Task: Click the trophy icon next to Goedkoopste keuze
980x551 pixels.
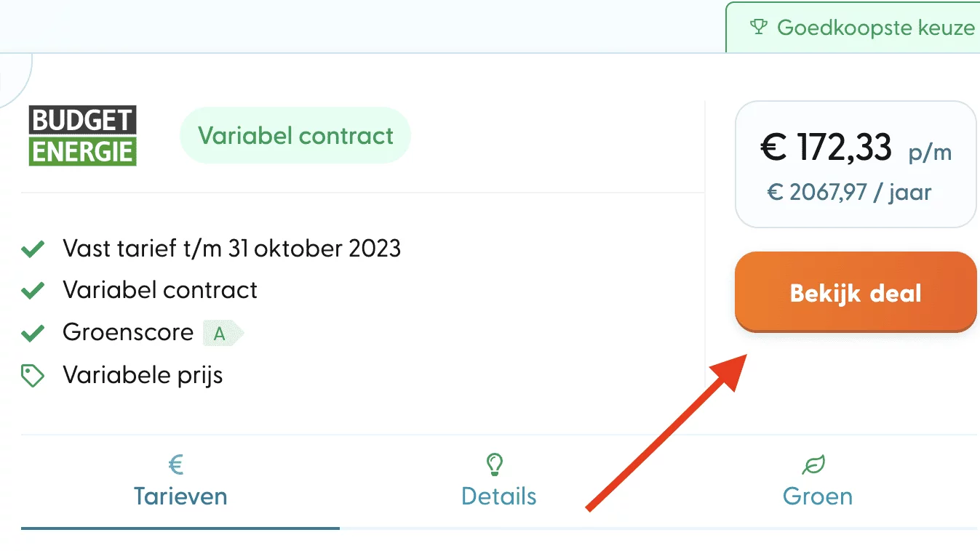Action: (759, 26)
